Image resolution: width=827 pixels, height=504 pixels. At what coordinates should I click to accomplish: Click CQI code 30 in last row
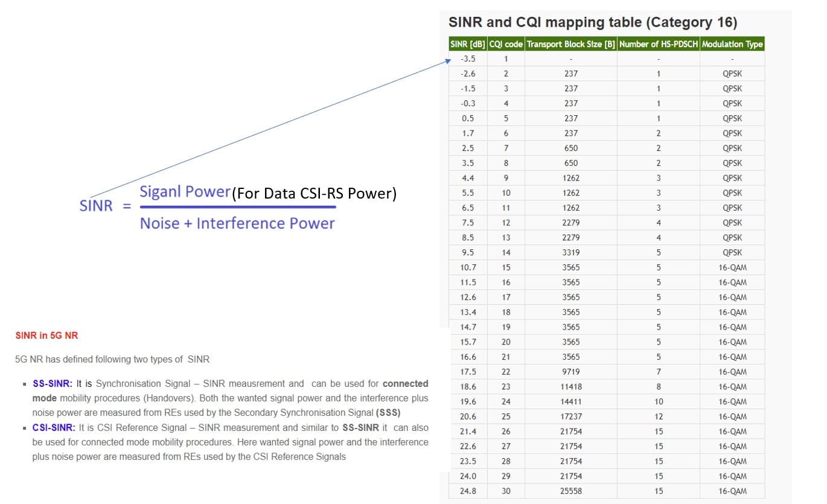[506, 491]
